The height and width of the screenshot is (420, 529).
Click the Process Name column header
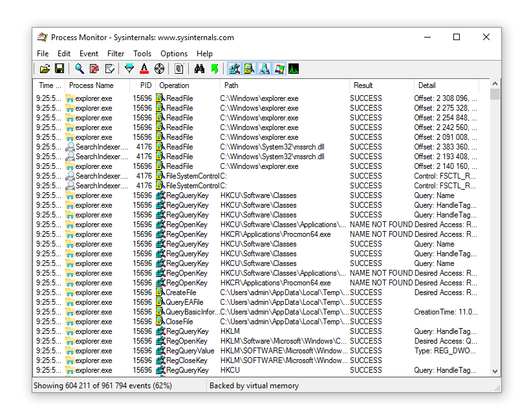[91, 85]
